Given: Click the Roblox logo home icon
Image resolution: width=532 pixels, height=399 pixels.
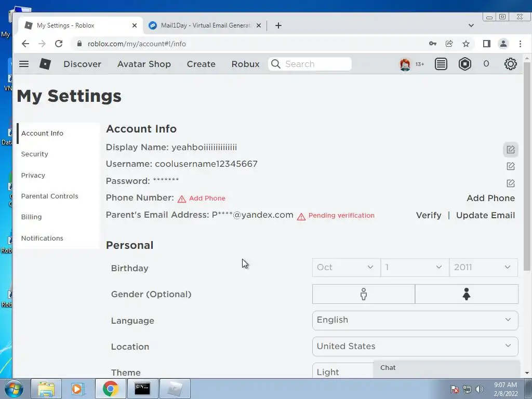Looking at the screenshot, I should coord(45,64).
